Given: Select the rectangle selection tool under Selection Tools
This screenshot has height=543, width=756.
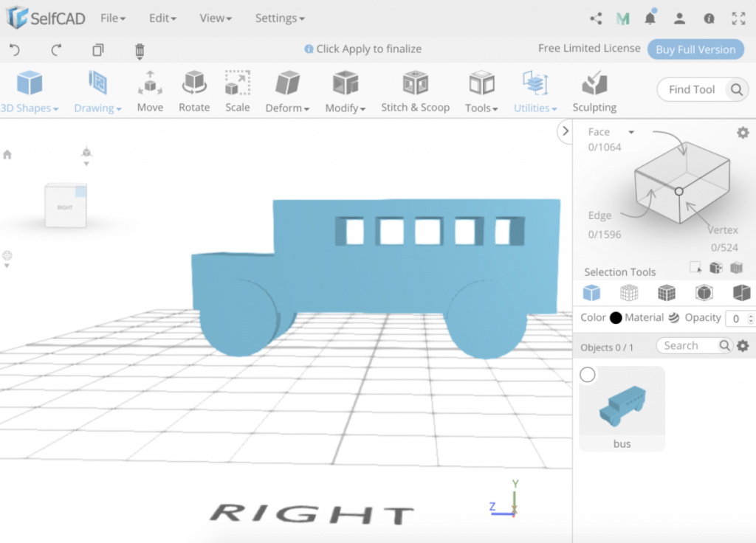Looking at the screenshot, I should click(695, 267).
